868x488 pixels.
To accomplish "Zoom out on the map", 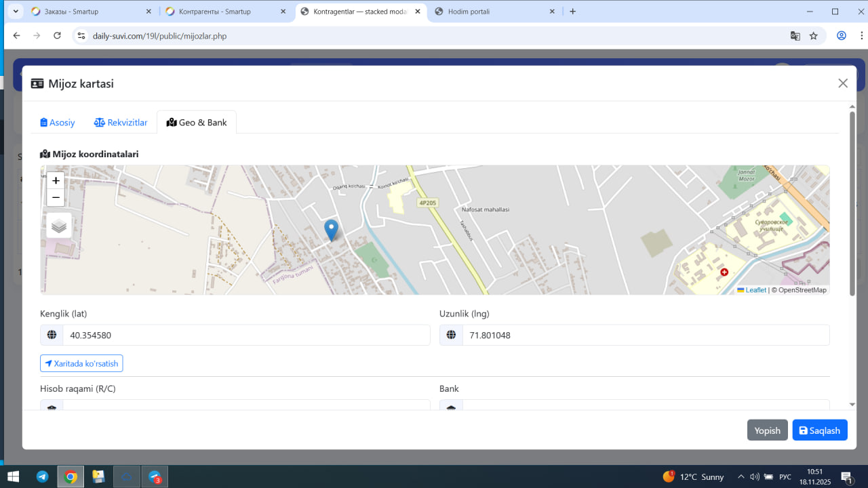I will (56, 198).
